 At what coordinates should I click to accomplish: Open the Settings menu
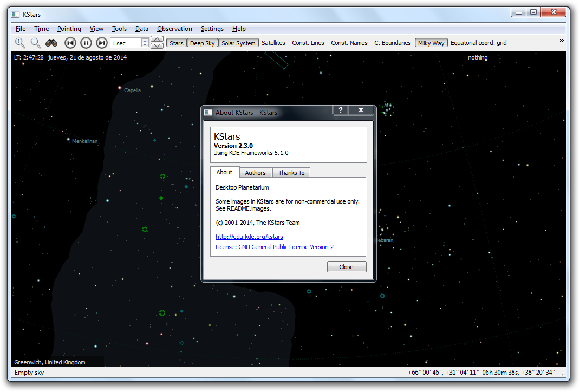tap(212, 29)
